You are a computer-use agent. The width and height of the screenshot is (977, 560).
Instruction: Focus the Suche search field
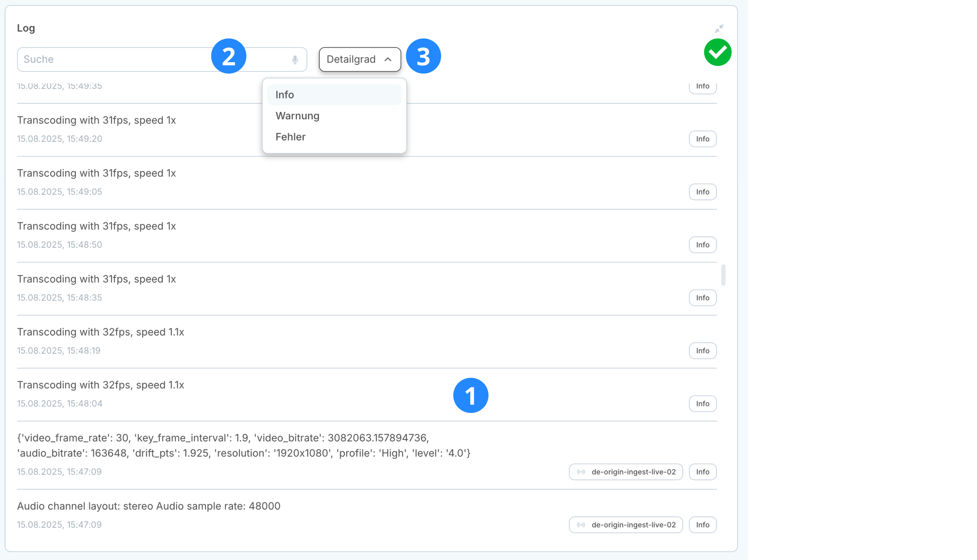(115, 60)
